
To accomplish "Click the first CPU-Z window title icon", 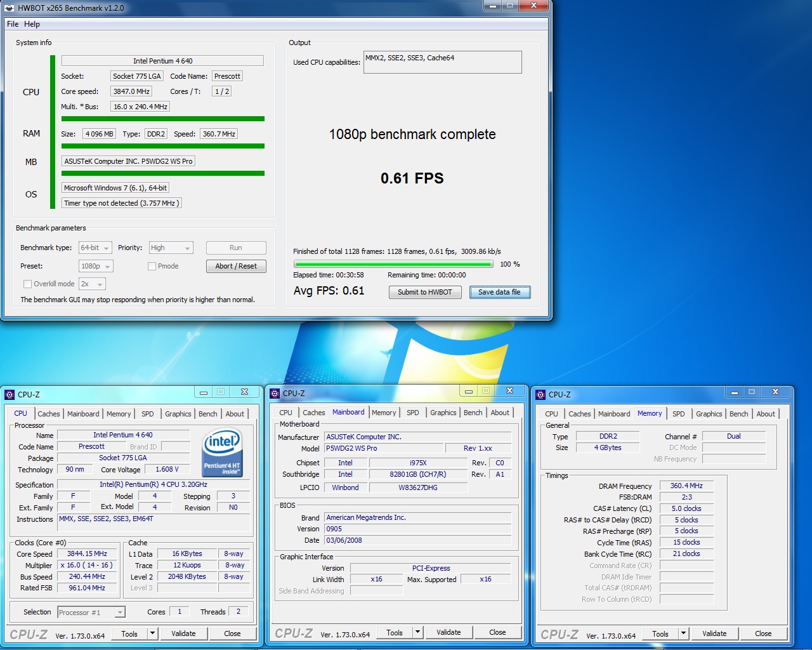I will click(10, 394).
